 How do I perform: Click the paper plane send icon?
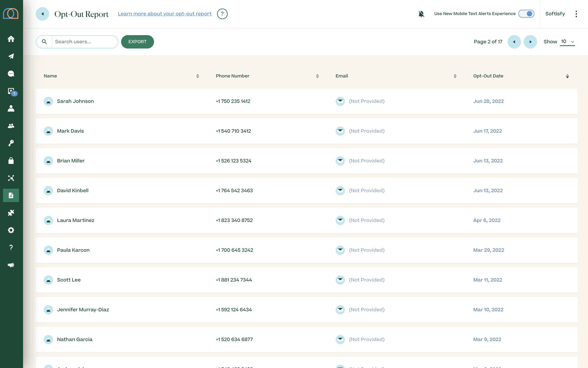point(11,56)
